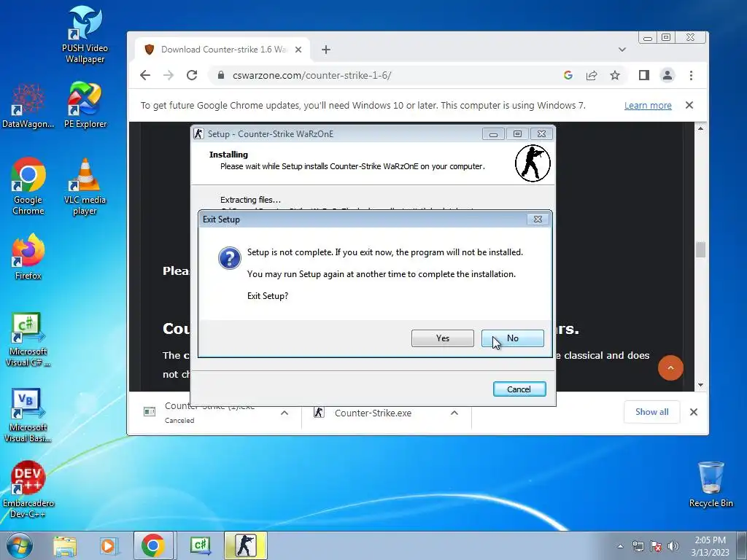Click Chrome's forward arrow
Viewport: 747px width, 560px height.
pyautogui.click(x=169, y=75)
